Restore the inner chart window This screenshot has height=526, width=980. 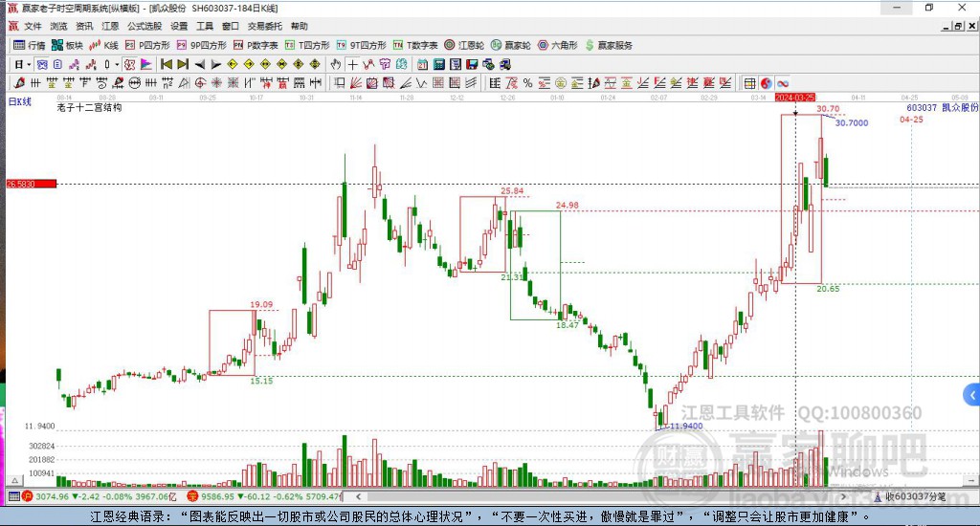tap(959, 26)
